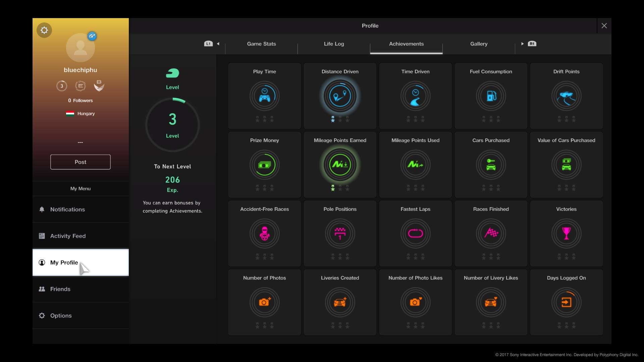Click the Play Time star rating
644x362 pixels.
[x=264, y=119]
